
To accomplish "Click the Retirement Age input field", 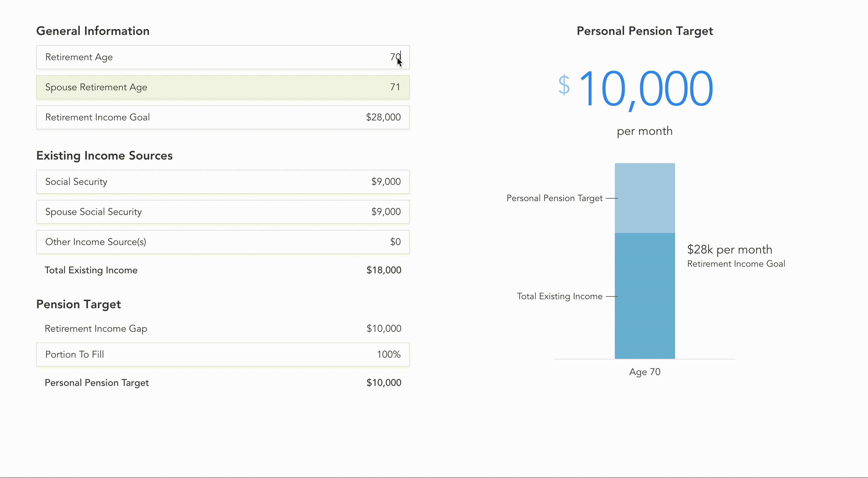I will click(x=223, y=57).
